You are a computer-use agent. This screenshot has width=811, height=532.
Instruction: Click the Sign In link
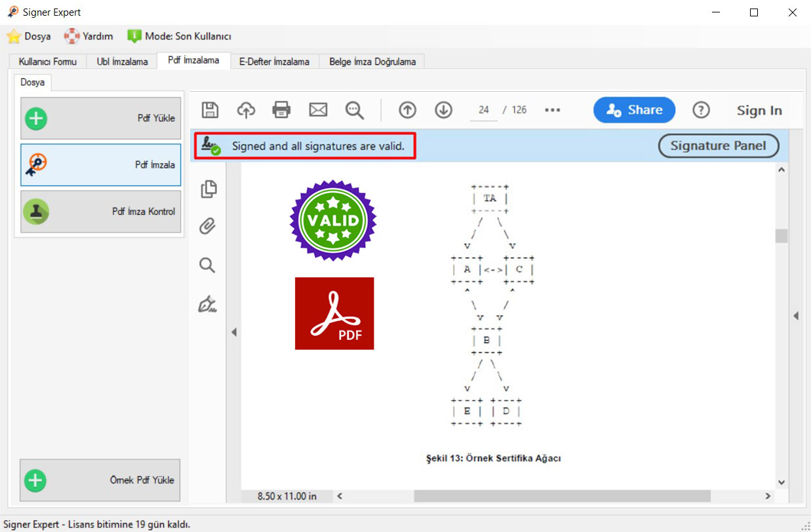(x=759, y=110)
